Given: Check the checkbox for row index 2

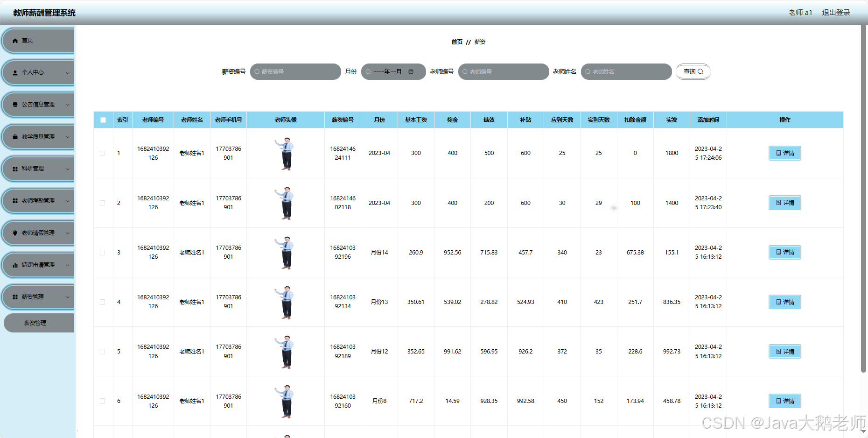Looking at the screenshot, I should click(x=103, y=203).
